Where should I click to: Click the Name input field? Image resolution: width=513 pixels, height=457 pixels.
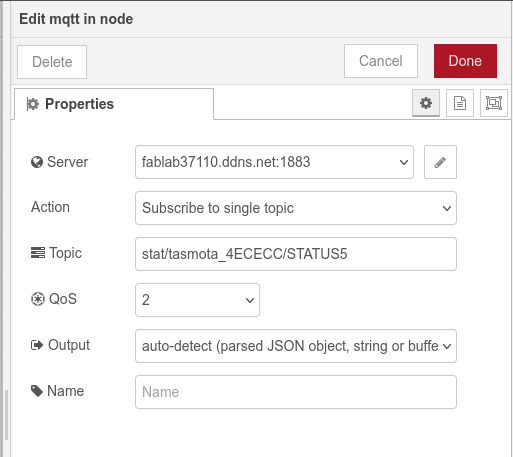(x=296, y=392)
